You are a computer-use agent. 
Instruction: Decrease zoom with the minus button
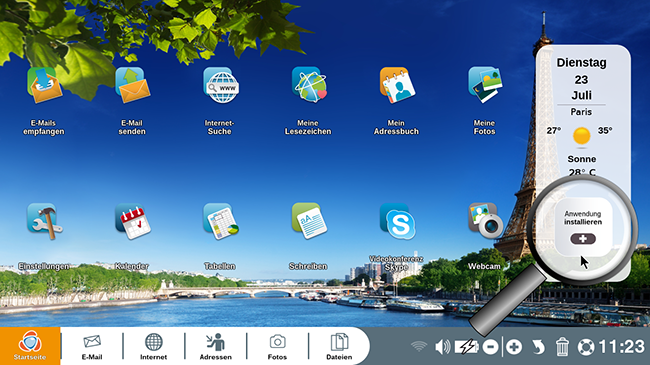point(490,347)
